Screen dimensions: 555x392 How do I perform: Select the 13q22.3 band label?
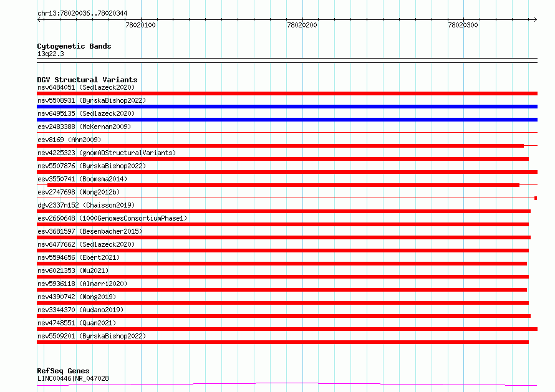(x=51, y=54)
